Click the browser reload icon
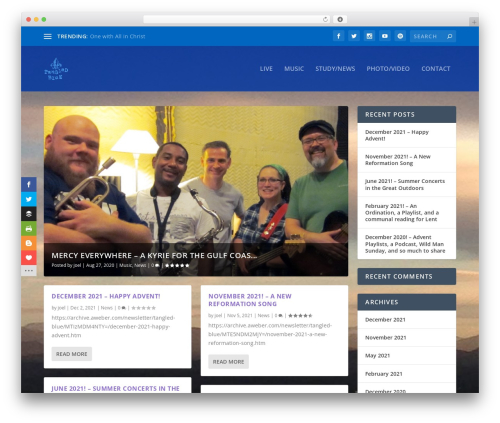The width and height of the screenshot is (500, 423). click(325, 19)
